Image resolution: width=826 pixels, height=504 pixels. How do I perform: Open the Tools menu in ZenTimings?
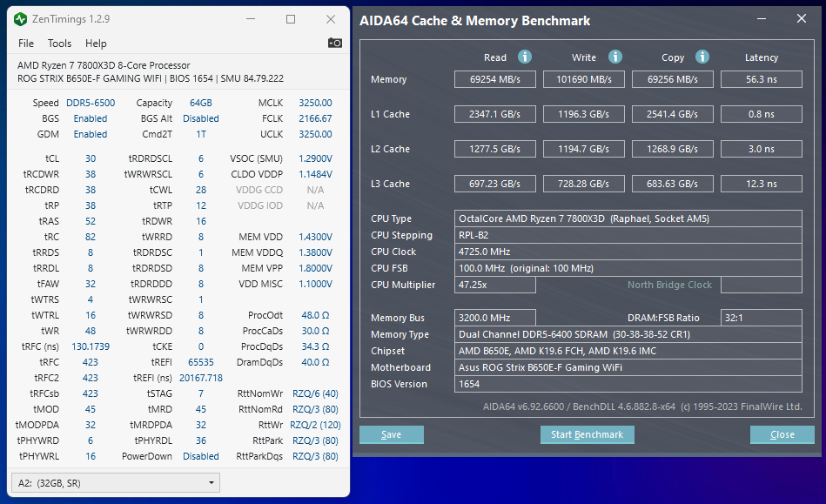pos(59,44)
